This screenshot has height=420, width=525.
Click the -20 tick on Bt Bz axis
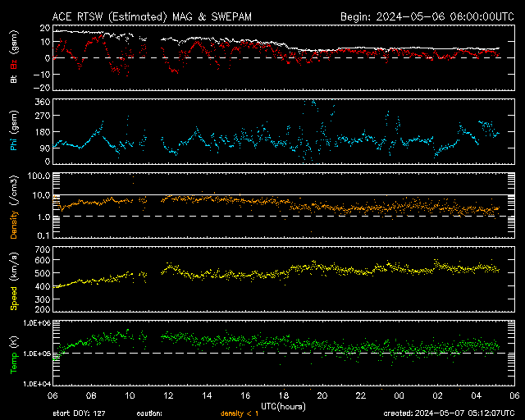[x=42, y=88]
